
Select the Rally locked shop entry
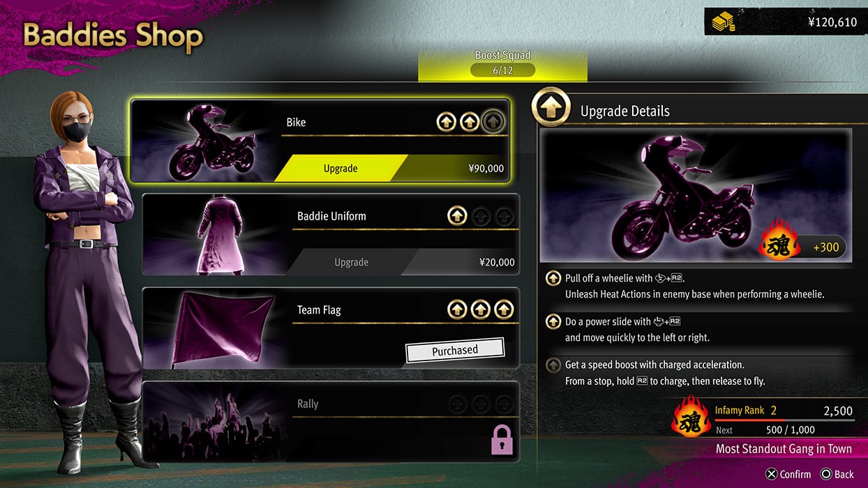point(331,422)
